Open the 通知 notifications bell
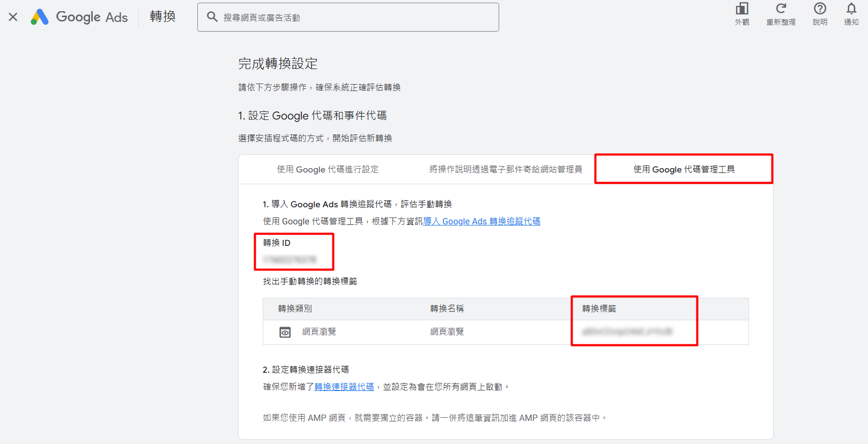The height and width of the screenshot is (444, 868). click(851, 9)
